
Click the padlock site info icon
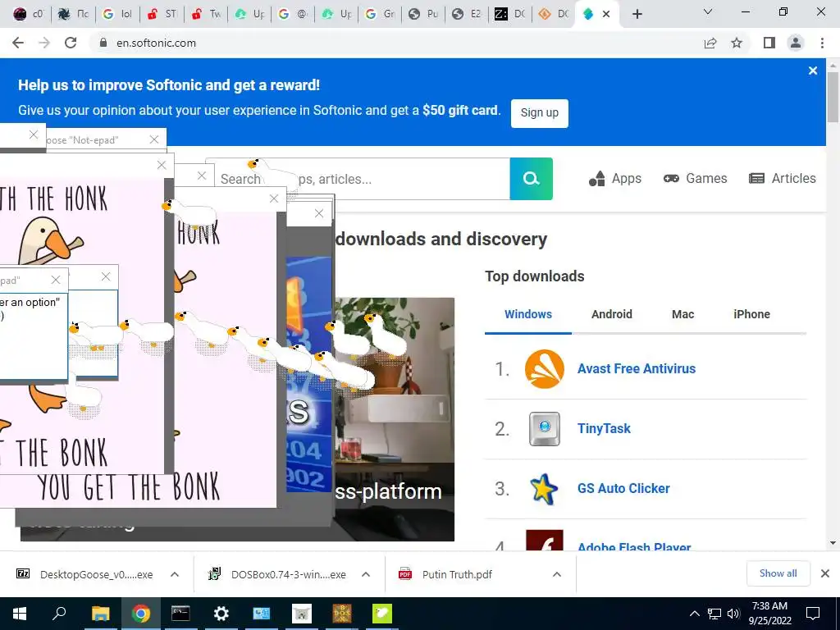click(x=103, y=43)
